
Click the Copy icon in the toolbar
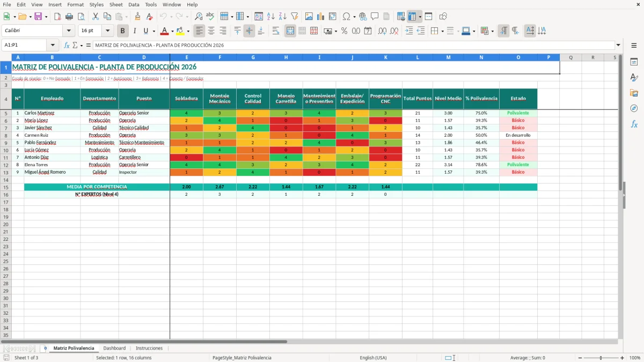(x=107, y=17)
